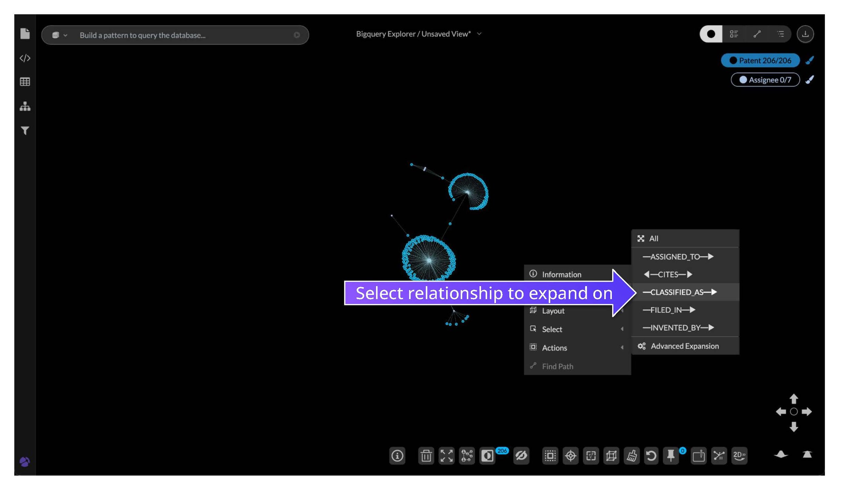The image size is (868, 490).
Task: Open the database selector dropdown in search bar
Action: [59, 35]
